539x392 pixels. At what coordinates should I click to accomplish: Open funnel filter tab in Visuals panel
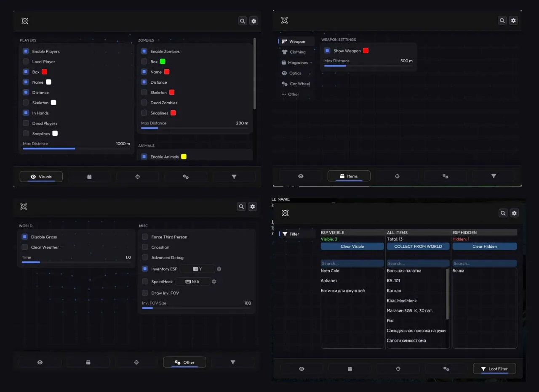234,177
